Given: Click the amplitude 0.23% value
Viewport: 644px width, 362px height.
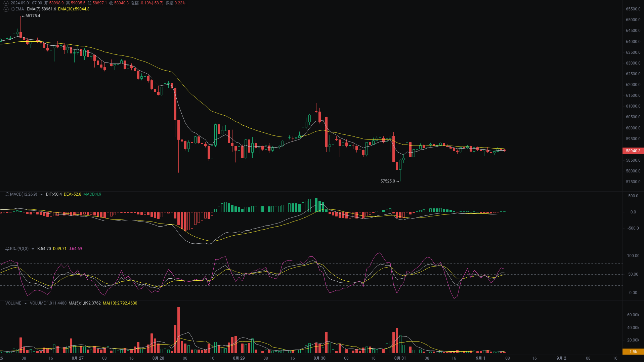Looking at the screenshot, I should tap(180, 3).
